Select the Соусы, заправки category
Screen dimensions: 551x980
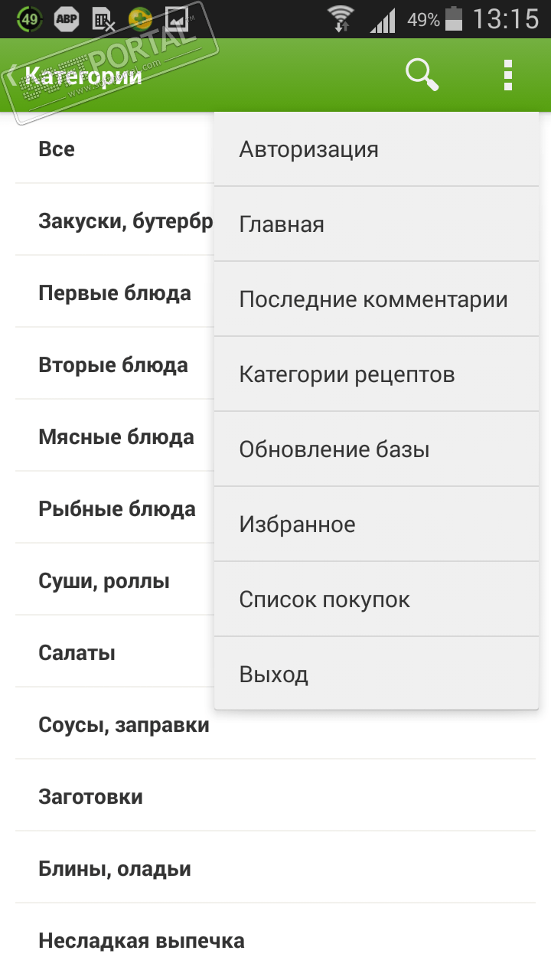coord(124,725)
